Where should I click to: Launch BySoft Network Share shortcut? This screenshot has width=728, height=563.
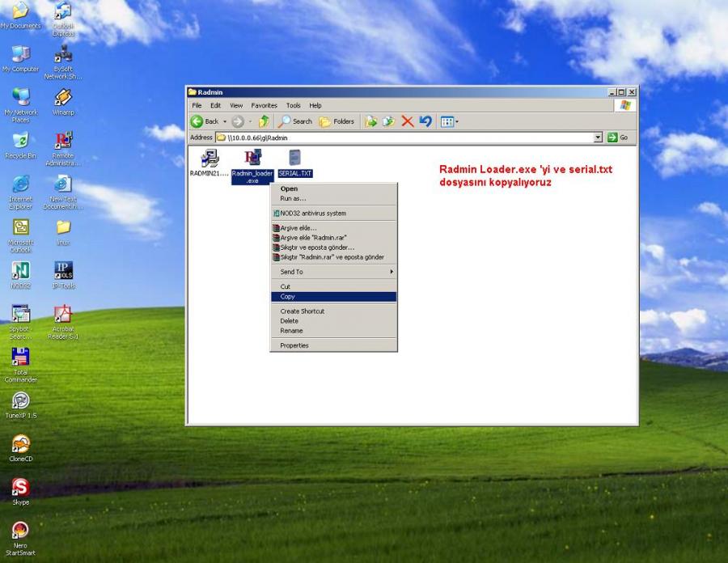(62, 62)
